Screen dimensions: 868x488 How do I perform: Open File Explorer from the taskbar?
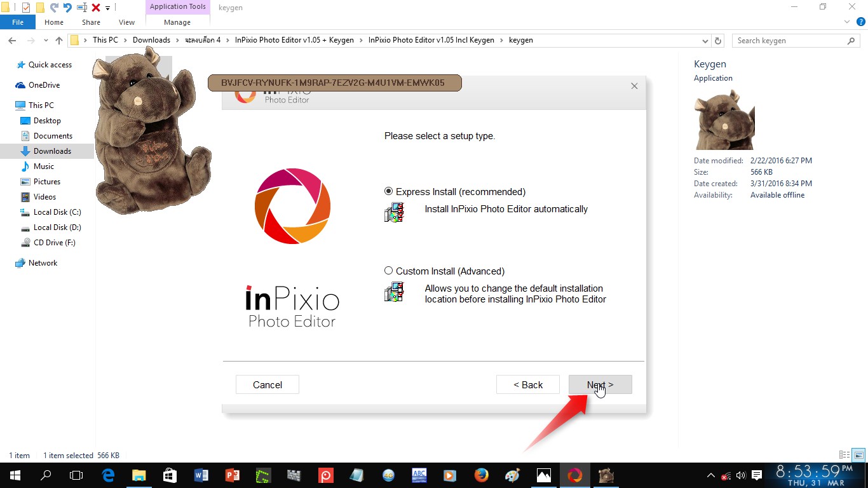pyautogui.click(x=139, y=475)
